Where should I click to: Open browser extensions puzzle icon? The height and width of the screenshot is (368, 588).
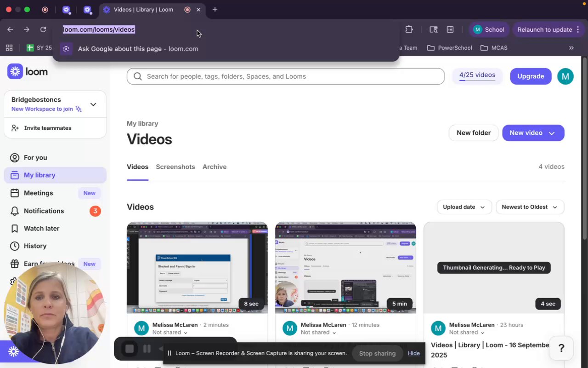pos(409,29)
